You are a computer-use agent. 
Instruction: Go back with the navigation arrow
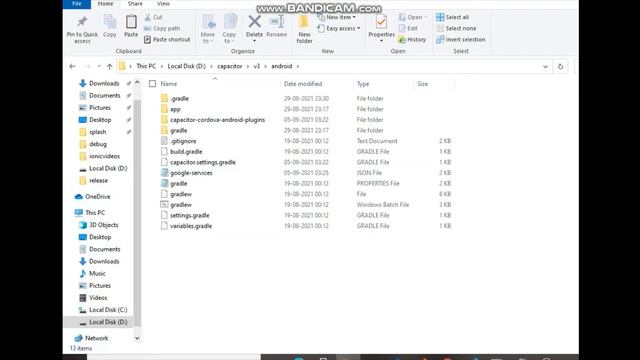pos(72,66)
